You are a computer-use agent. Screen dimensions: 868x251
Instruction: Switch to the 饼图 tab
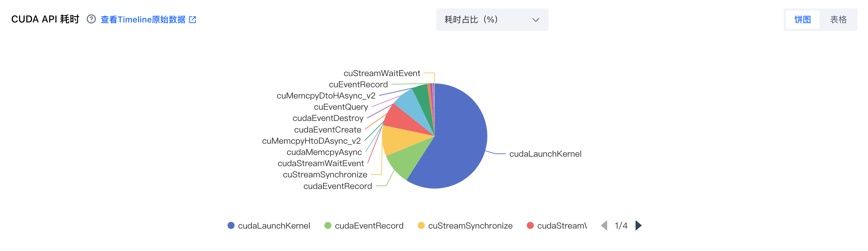pos(803,20)
